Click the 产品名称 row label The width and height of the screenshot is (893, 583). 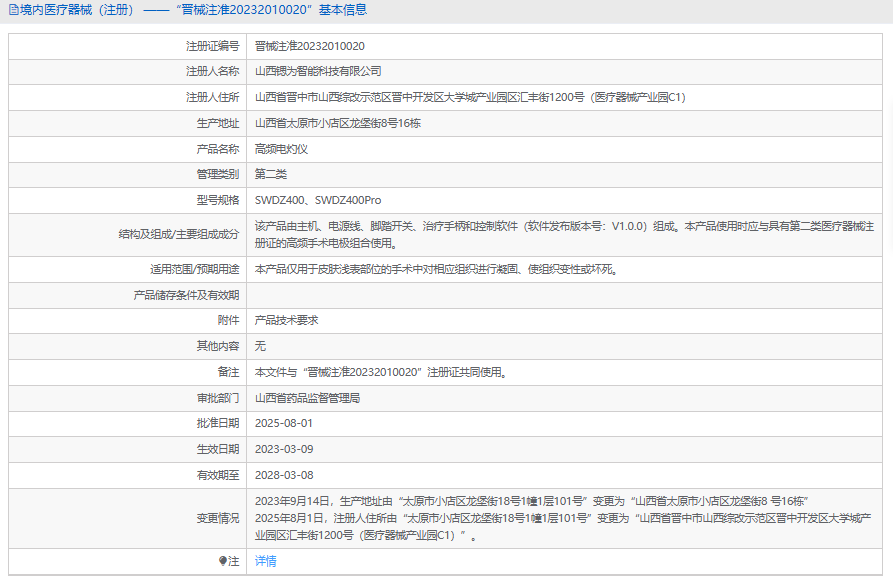(218, 149)
